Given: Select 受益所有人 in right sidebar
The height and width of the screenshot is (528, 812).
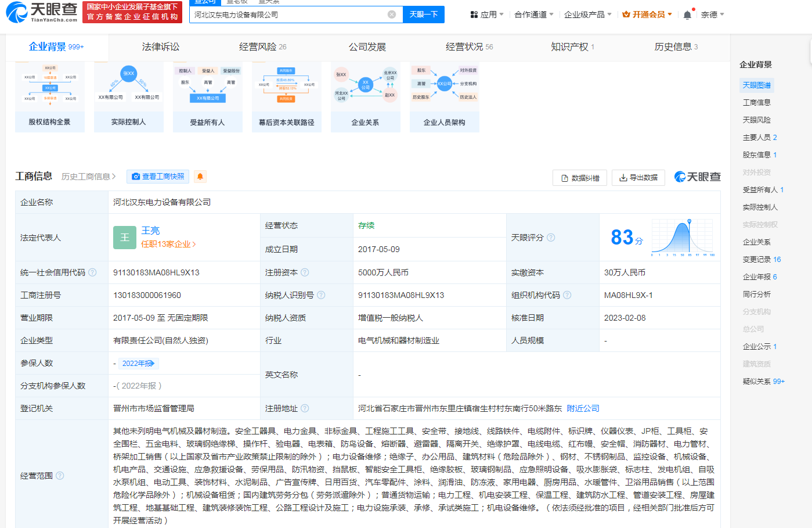Looking at the screenshot, I should pyautogui.click(x=763, y=190).
